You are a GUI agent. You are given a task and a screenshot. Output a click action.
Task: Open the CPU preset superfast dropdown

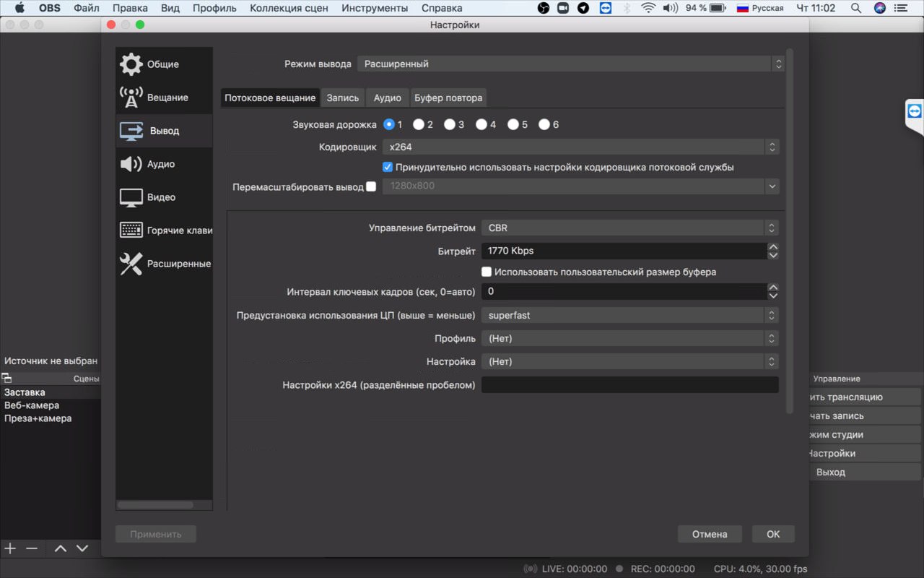tap(630, 315)
